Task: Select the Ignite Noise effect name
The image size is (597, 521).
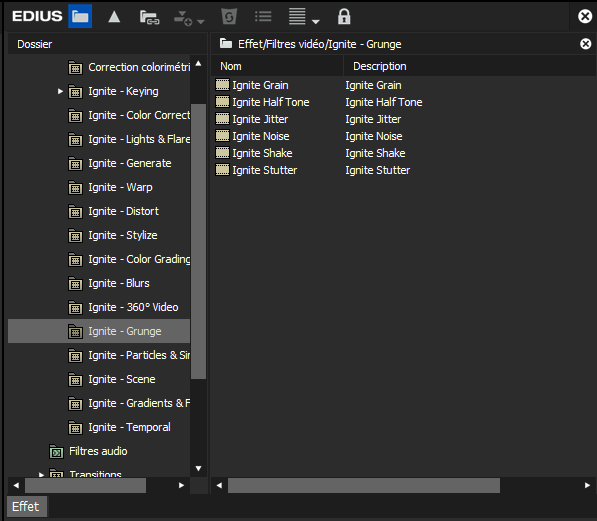Action: coord(261,136)
